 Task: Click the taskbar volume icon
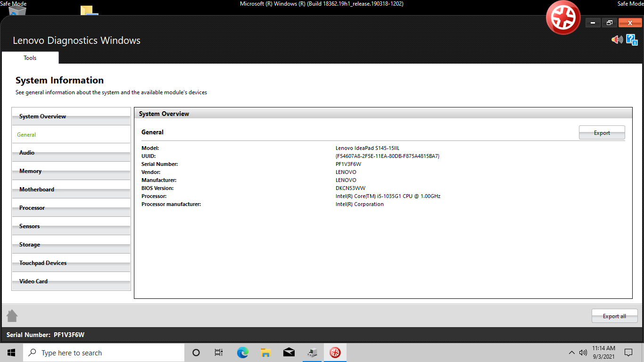(x=583, y=353)
